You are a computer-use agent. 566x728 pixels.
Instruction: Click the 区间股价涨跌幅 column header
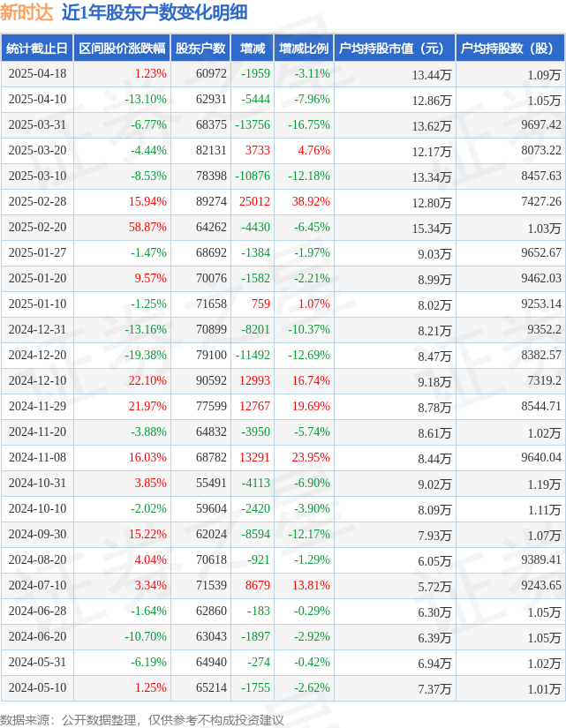122,48
